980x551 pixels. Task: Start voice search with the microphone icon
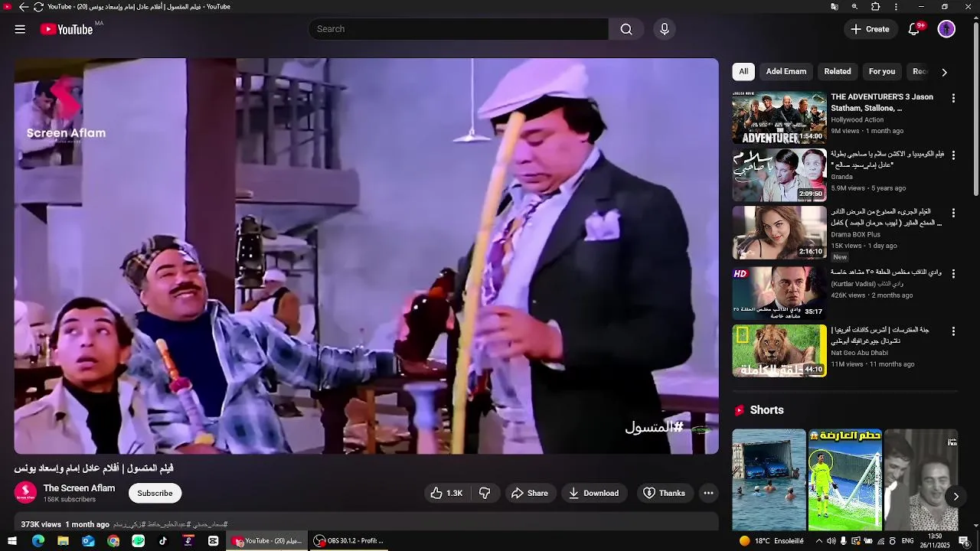665,29
